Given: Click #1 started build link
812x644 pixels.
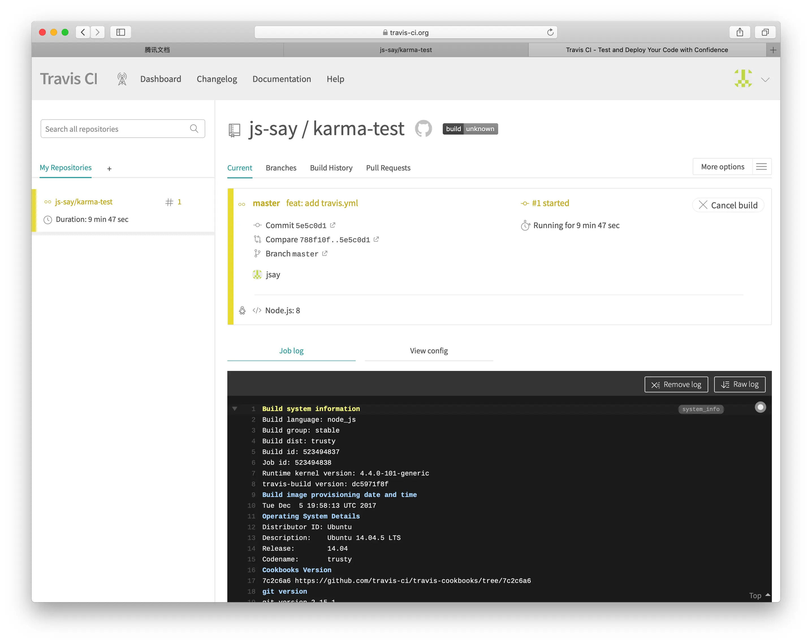Looking at the screenshot, I should 550,203.
